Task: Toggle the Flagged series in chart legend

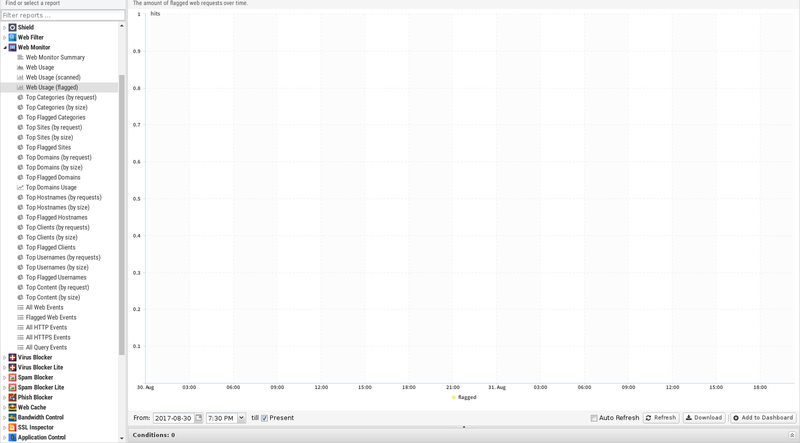Action: [464, 397]
